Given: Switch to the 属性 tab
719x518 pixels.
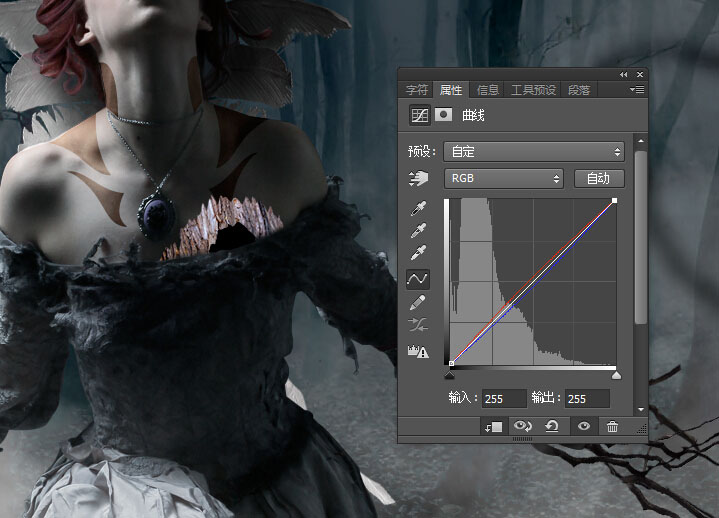Looking at the screenshot, I should [450, 90].
